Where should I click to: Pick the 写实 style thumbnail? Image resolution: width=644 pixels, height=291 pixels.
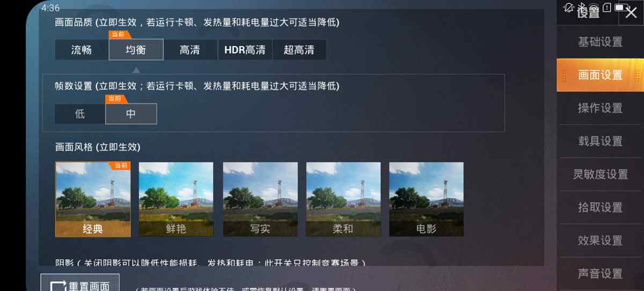point(260,200)
